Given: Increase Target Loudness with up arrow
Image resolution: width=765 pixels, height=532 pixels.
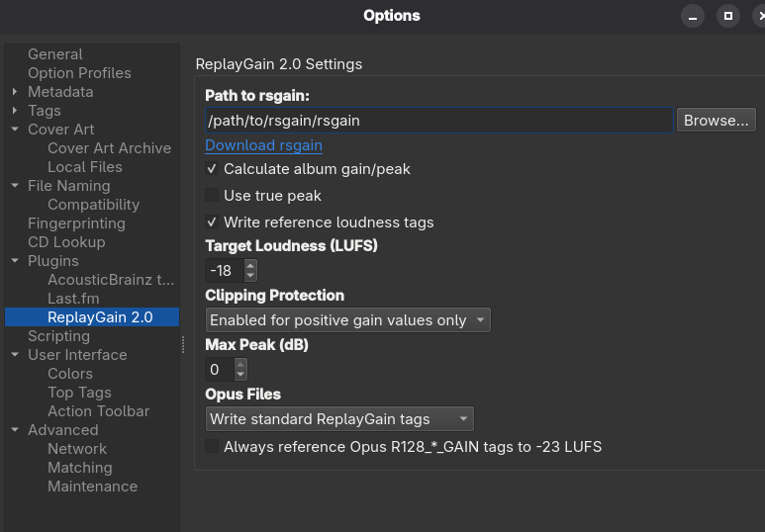Looking at the screenshot, I should pos(250,265).
